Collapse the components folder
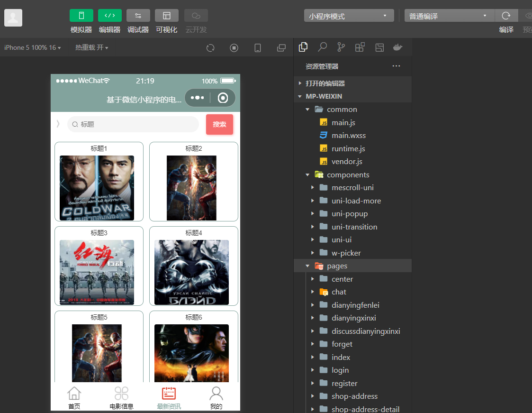The width and height of the screenshot is (532, 413). click(x=353, y=174)
